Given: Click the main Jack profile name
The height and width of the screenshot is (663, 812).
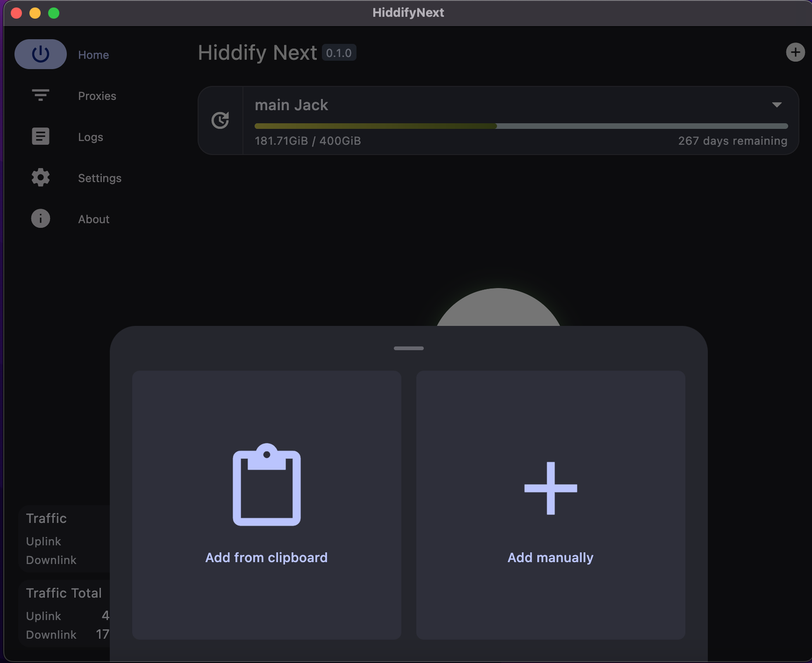Looking at the screenshot, I should click(291, 105).
